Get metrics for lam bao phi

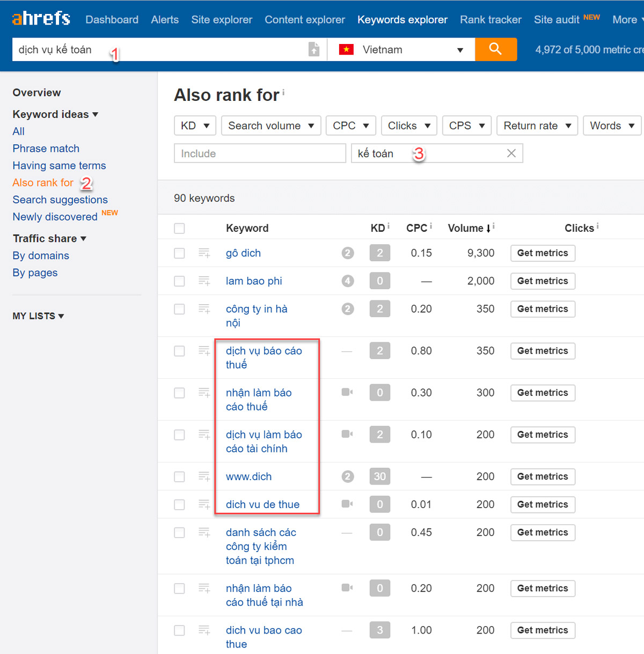coord(543,281)
